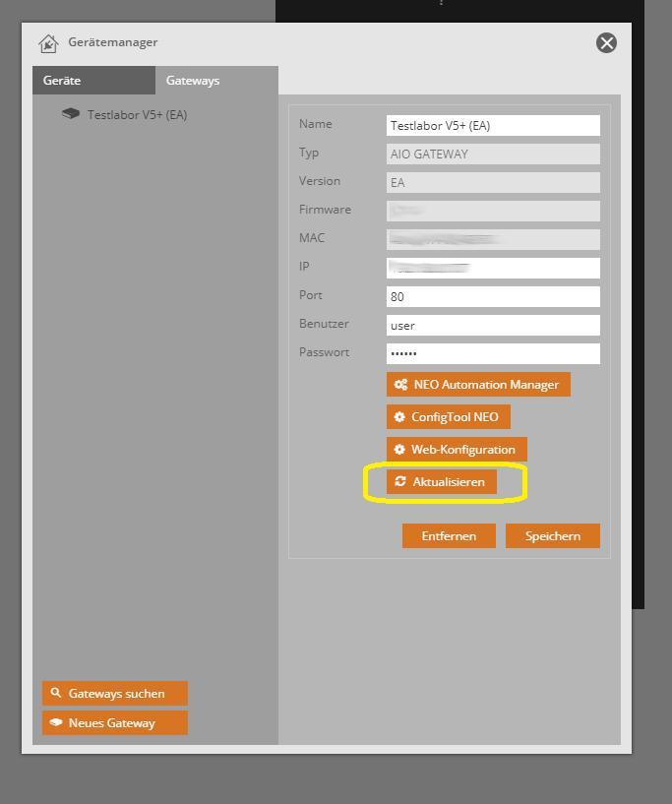Click the magnifier icon on Gateways suchen
The image size is (672, 804).
pyautogui.click(x=56, y=694)
